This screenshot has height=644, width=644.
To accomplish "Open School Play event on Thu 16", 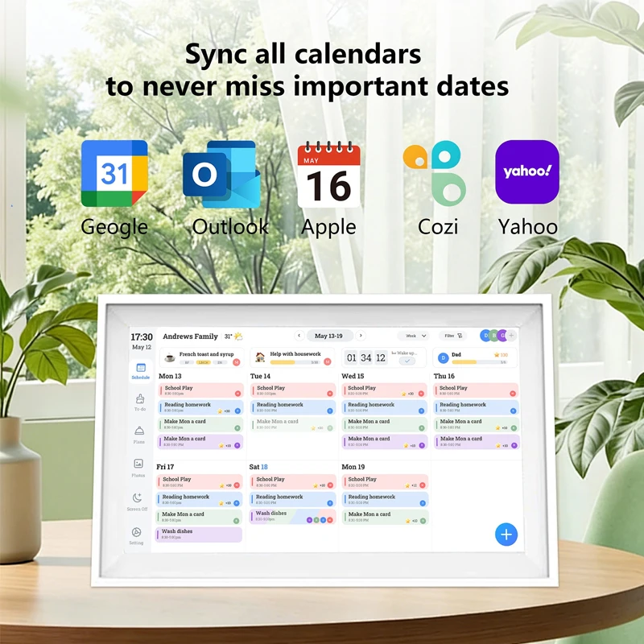I will [x=476, y=390].
